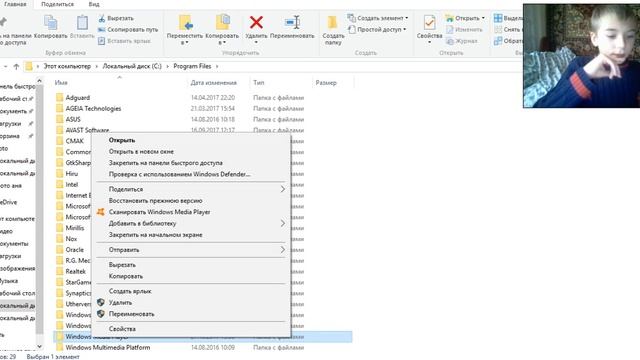Screen dimensions: 640x360
Task: Open the Переместить в ribbon button
Action: click(184, 29)
